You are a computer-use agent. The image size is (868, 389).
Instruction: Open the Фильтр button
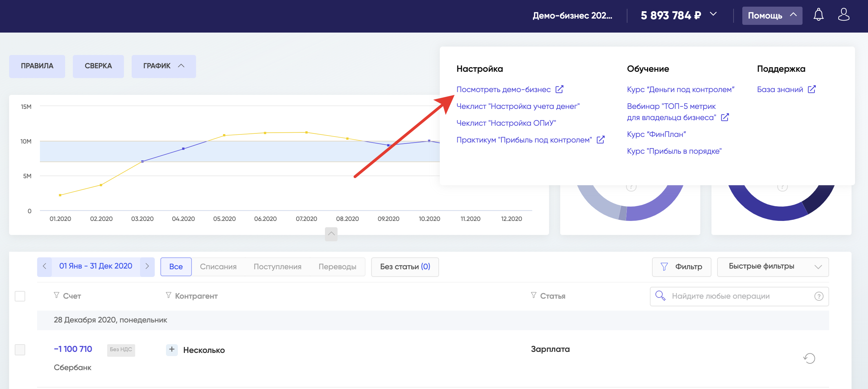[681, 267]
